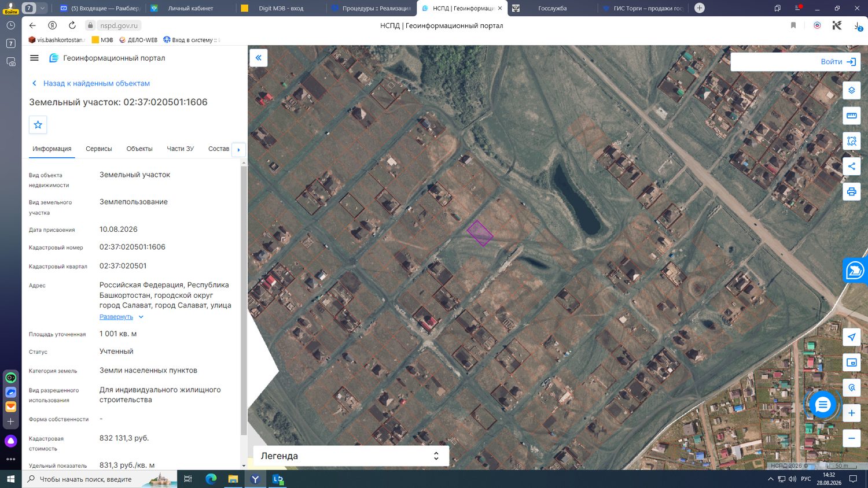Zoom out the map with minus button
Image resolution: width=868 pixels, height=488 pixels.
point(852,438)
